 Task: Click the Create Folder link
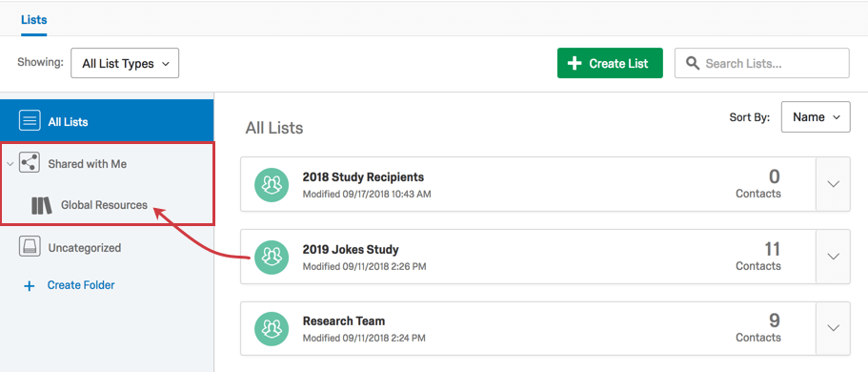(81, 285)
